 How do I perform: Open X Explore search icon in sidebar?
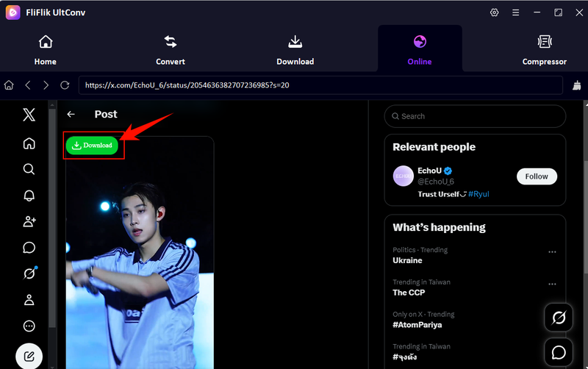coord(29,169)
